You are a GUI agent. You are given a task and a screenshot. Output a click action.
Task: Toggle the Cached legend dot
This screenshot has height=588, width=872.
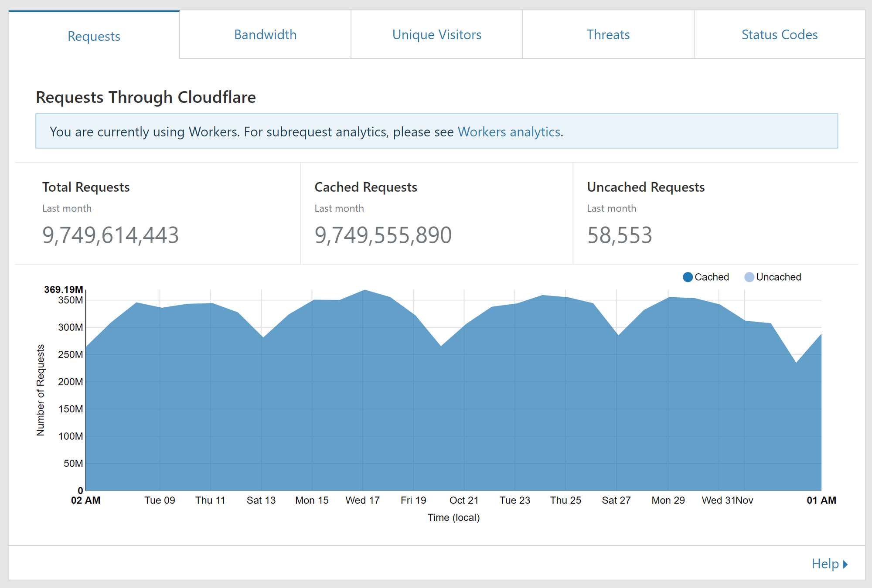click(x=688, y=277)
